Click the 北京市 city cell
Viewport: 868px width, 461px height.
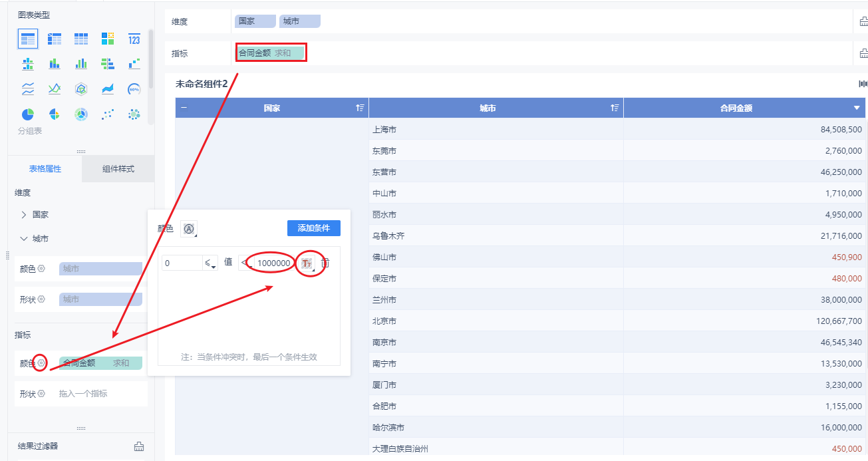click(496, 321)
